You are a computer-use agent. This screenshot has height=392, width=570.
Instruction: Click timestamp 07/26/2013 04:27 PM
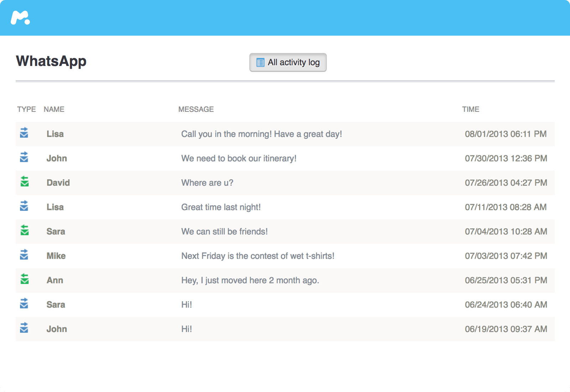[506, 183]
